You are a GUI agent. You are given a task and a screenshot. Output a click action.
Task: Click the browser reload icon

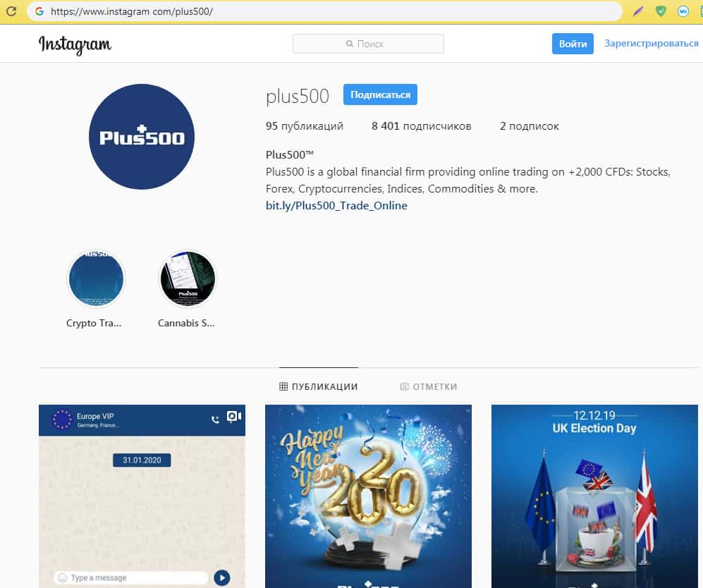click(x=11, y=11)
